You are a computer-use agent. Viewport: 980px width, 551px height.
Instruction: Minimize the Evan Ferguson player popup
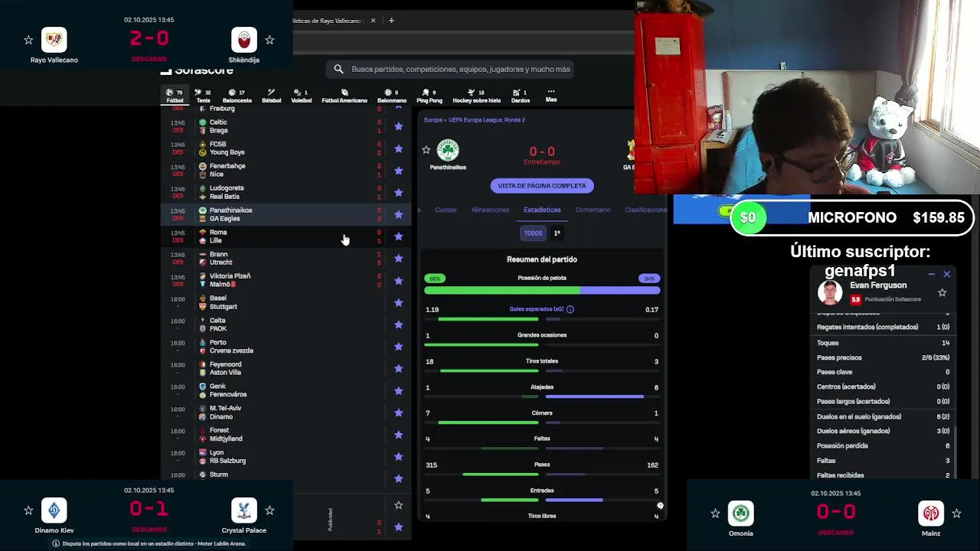point(931,274)
